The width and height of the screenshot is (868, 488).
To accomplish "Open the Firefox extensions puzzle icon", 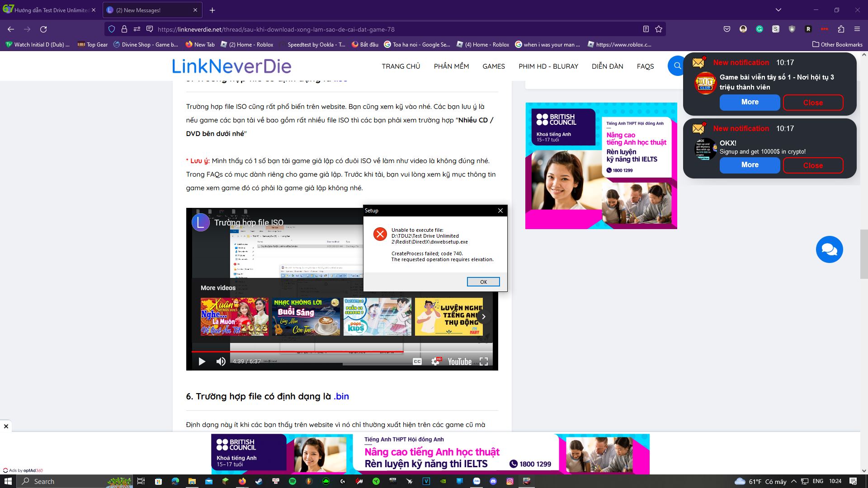I will (x=841, y=28).
